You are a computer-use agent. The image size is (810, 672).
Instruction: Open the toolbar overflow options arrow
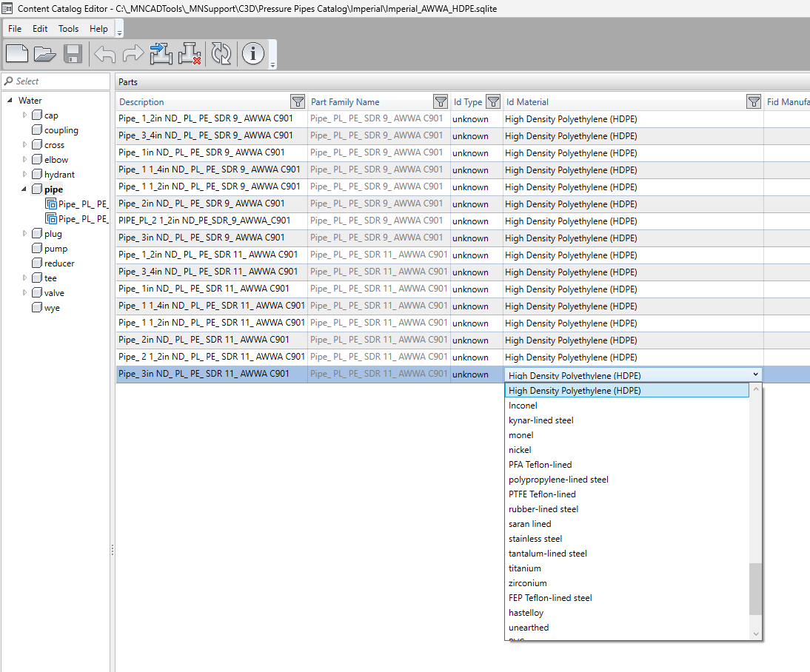click(x=272, y=56)
